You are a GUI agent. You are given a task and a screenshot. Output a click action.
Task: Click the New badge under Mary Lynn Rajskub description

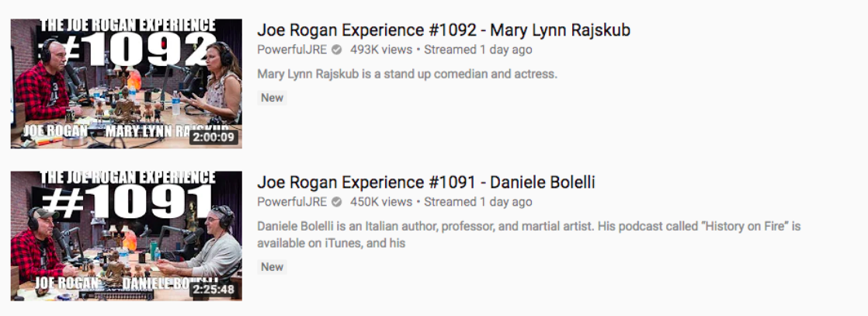coord(273,98)
